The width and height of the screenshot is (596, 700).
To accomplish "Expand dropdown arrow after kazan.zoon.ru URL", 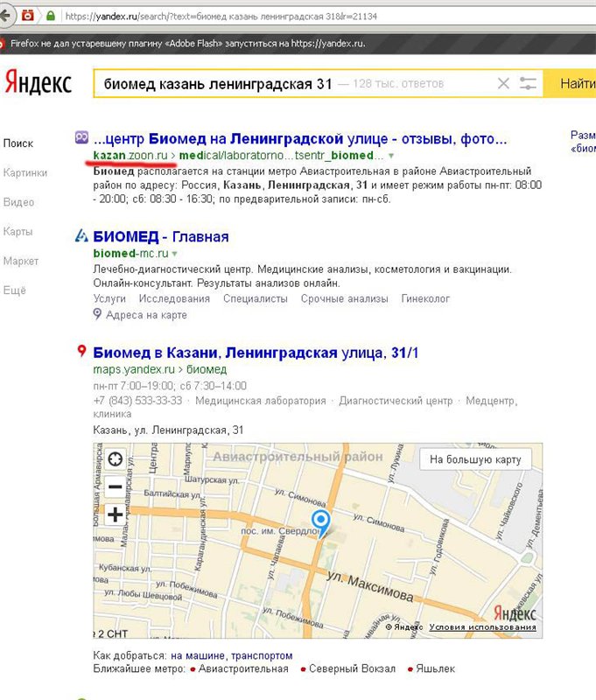I will [391, 156].
